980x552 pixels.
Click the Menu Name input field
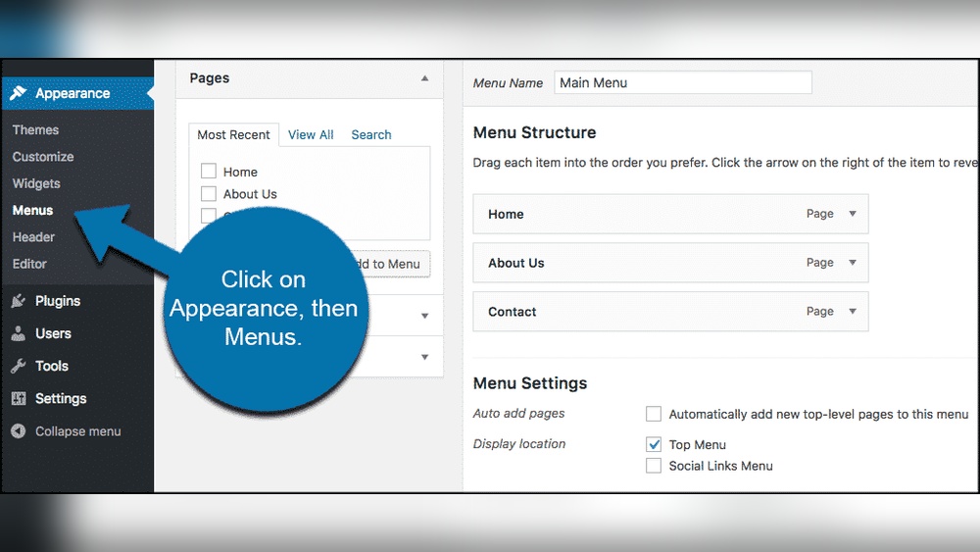682,82
